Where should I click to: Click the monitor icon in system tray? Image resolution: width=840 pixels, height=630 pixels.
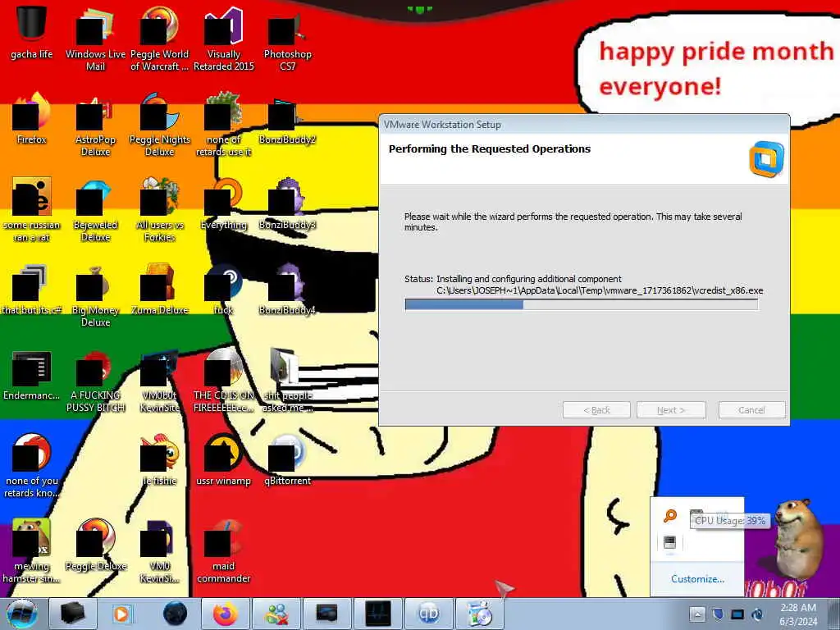click(x=737, y=614)
